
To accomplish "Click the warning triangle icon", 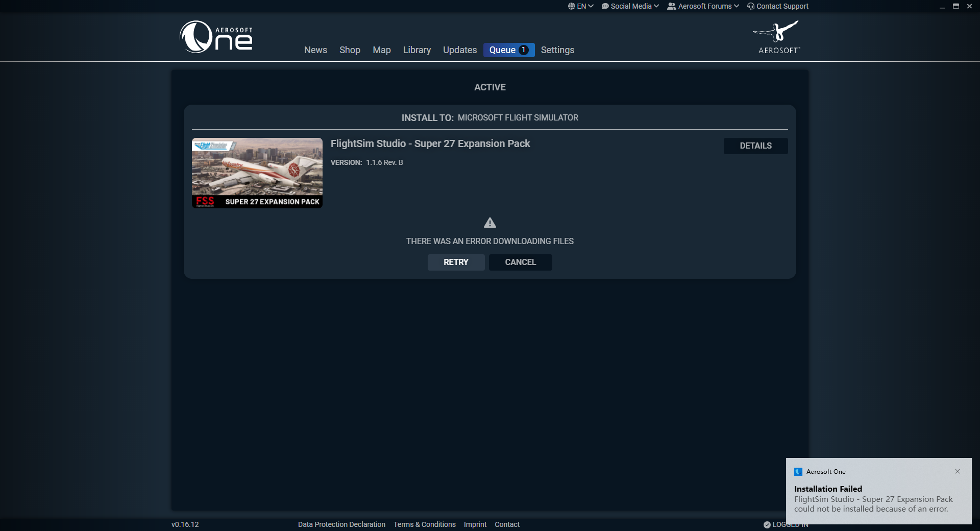I will 489,223.
